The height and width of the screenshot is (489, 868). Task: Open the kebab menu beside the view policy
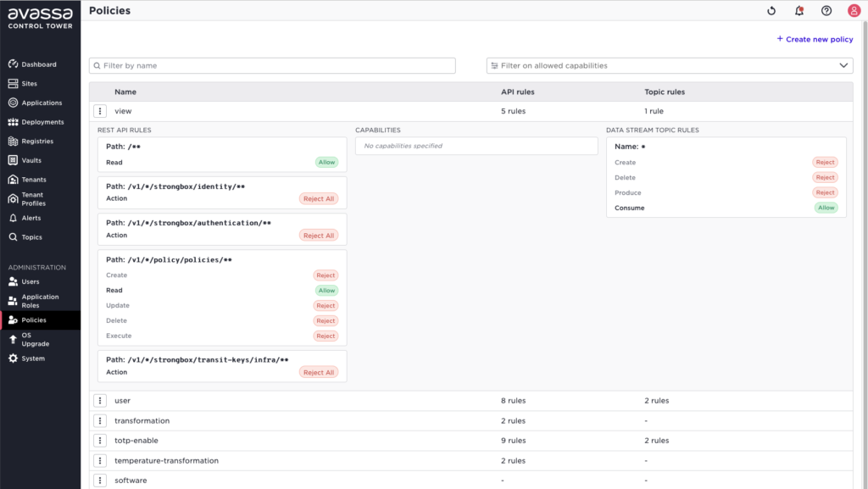(x=100, y=111)
